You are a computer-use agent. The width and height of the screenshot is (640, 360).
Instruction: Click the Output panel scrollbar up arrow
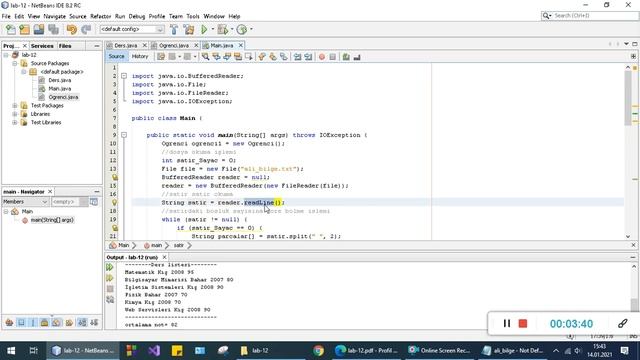[x=634, y=266]
